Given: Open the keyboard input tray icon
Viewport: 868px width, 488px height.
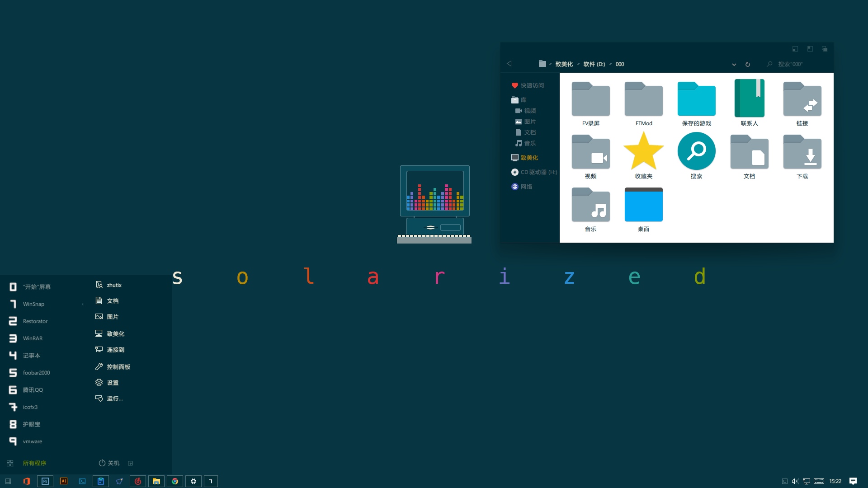Looking at the screenshot, I should 819,481.
